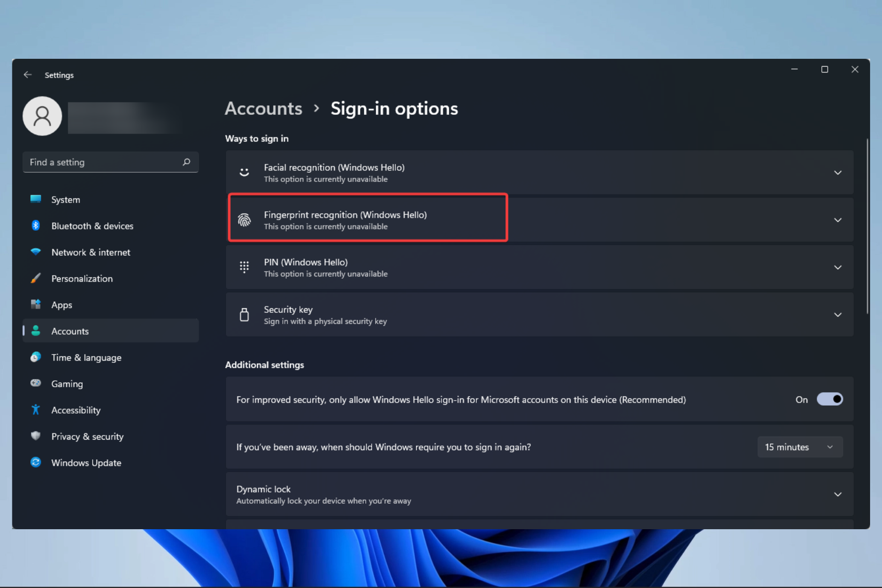The image size is (882, 588).
Task: Click the Accounts sidebar icon
Action: 35,331
